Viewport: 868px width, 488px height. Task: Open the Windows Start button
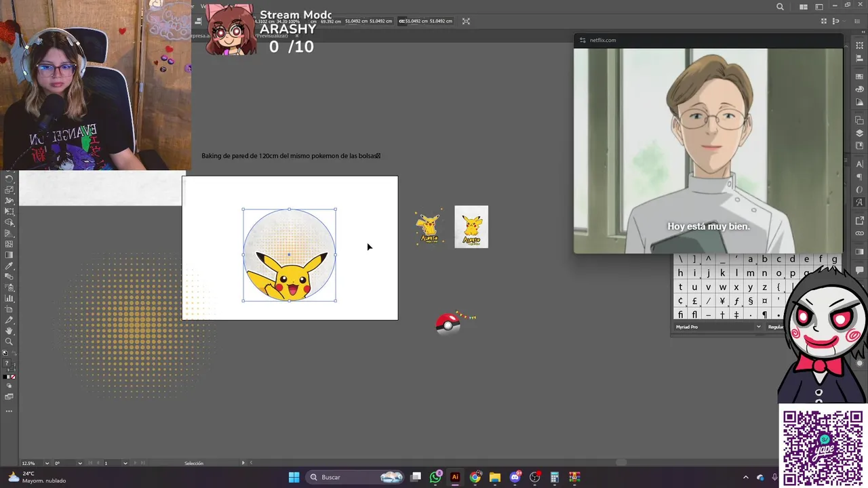294,477
